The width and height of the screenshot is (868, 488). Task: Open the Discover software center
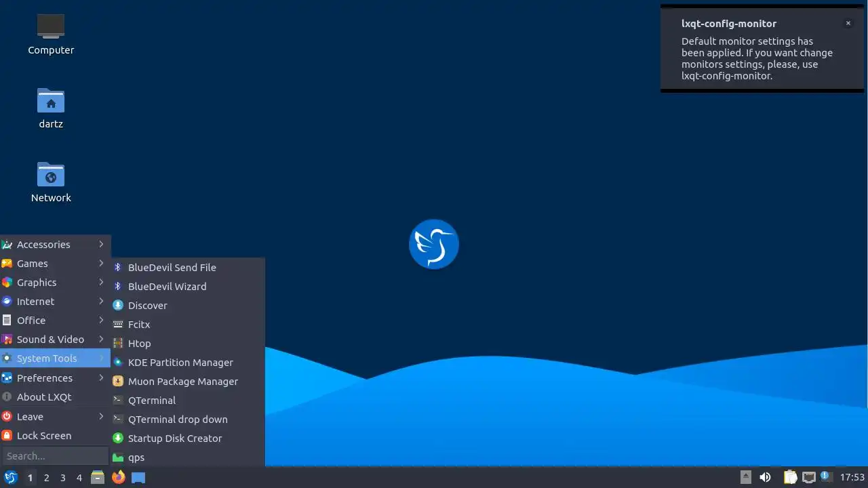188,305
